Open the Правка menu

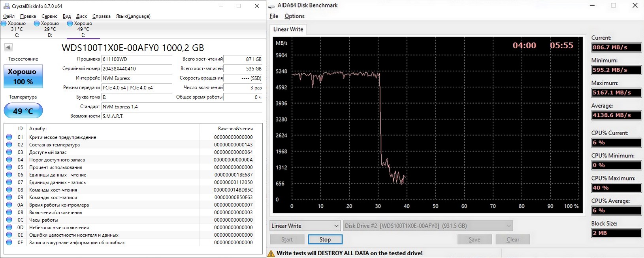[28, 16]
